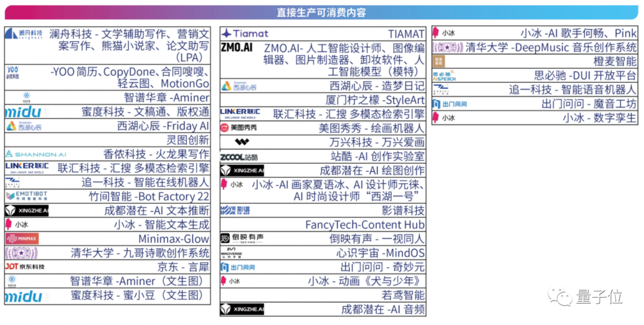Select 美图秀秀 - 绘画机器人 text

pos(371,128)
